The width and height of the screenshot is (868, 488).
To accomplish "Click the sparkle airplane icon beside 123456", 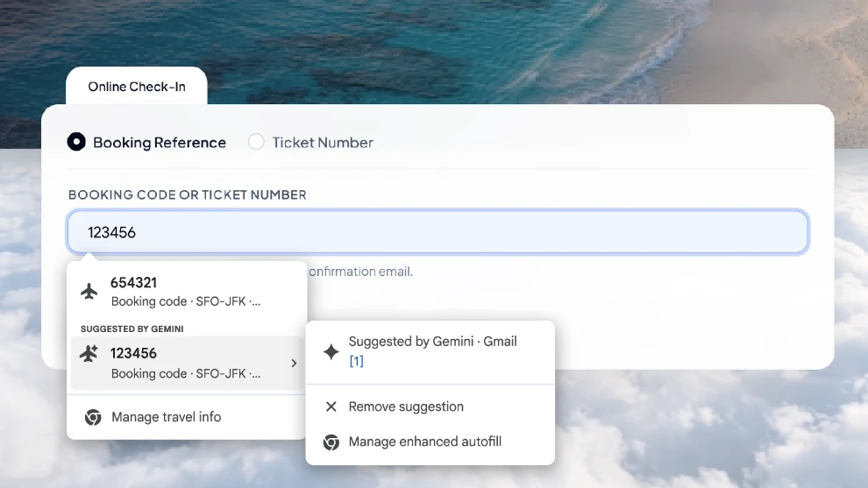I will (89, 353).
